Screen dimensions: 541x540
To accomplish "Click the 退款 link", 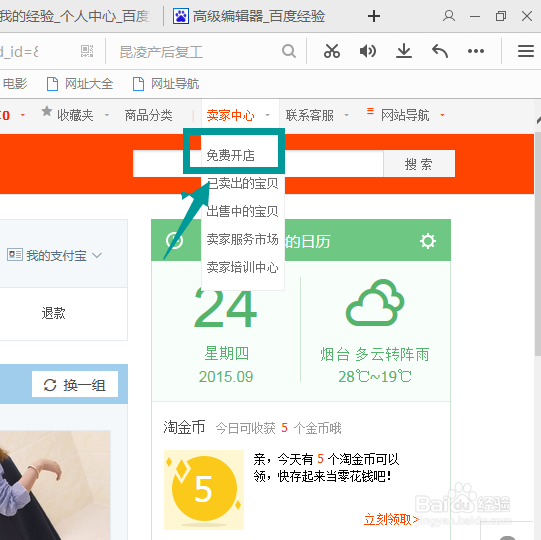I will tap(53, 313).
